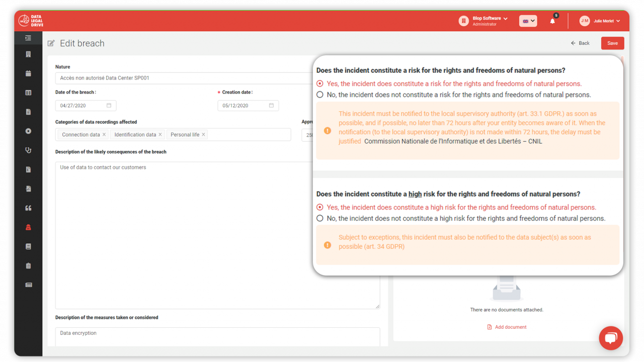Click the Date of the breach field
Viewport: 644px width, 362px height.
pyautogui.click(x=86, y=106)
